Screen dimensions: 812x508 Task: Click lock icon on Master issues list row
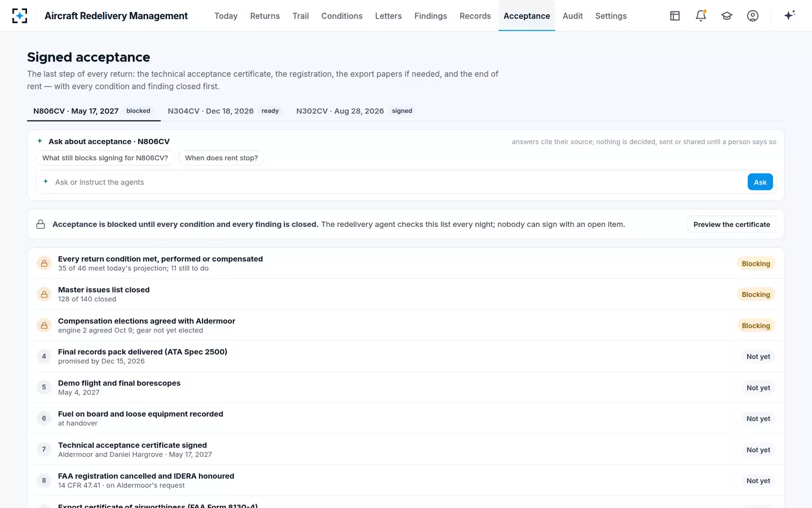coord(44,294)
